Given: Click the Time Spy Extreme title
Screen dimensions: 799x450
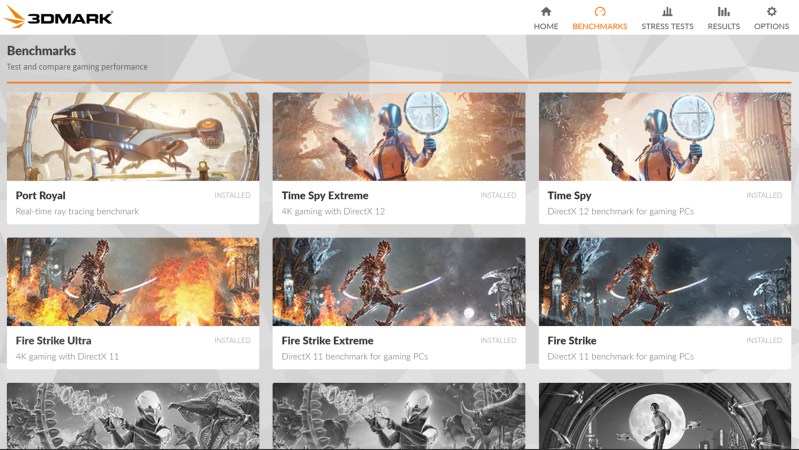Looking at the screenshot, I should pyautogui.click(x=325, y=196).
